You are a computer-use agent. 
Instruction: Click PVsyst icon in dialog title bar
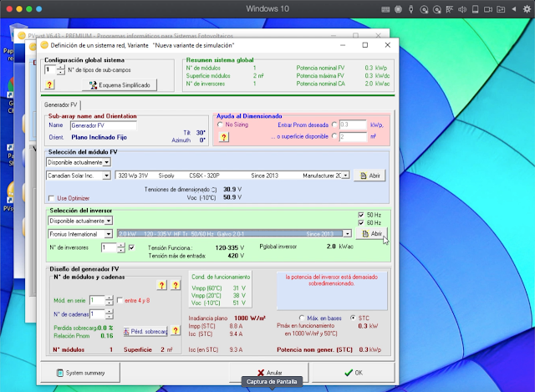pyautogui.click(x=44, y=45)
